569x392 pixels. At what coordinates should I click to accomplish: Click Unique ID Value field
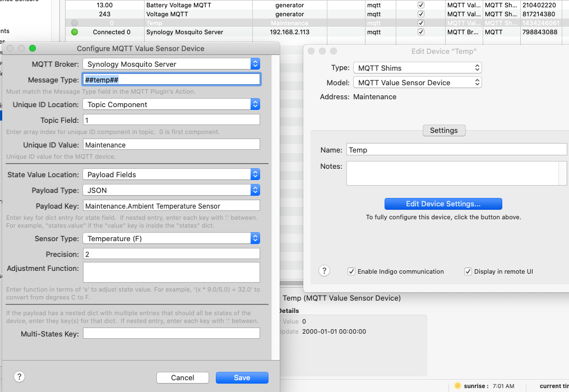point(172,145)
